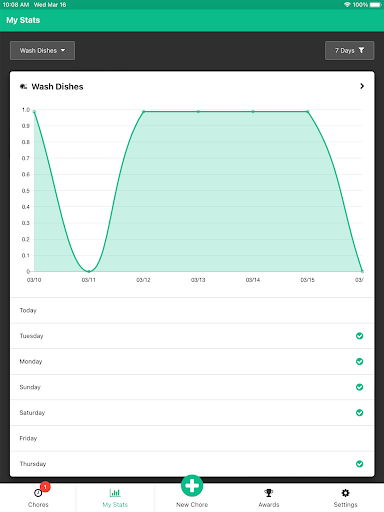Image resolution: width=384 pixels, height=512 pixels.
Task: Switch to the Awards tab label
Action: point(269,505)
